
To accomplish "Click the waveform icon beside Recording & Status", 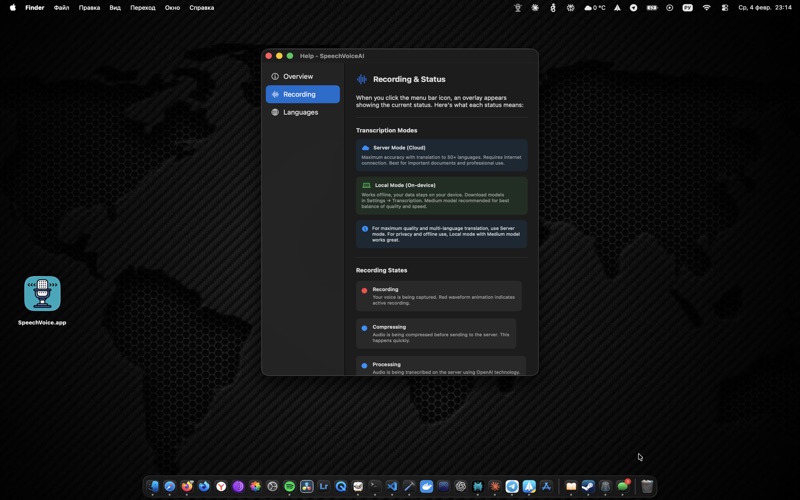I will click(362, 79).
